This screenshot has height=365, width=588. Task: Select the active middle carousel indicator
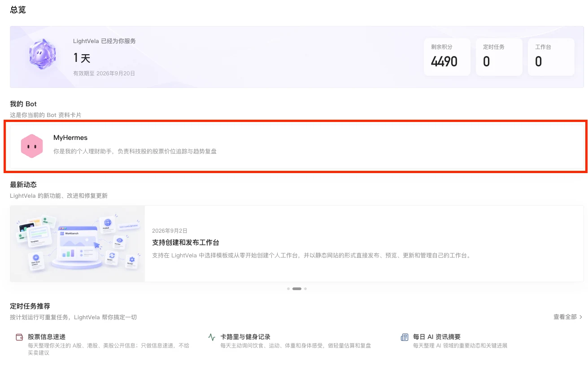click(x=297, y=289)
